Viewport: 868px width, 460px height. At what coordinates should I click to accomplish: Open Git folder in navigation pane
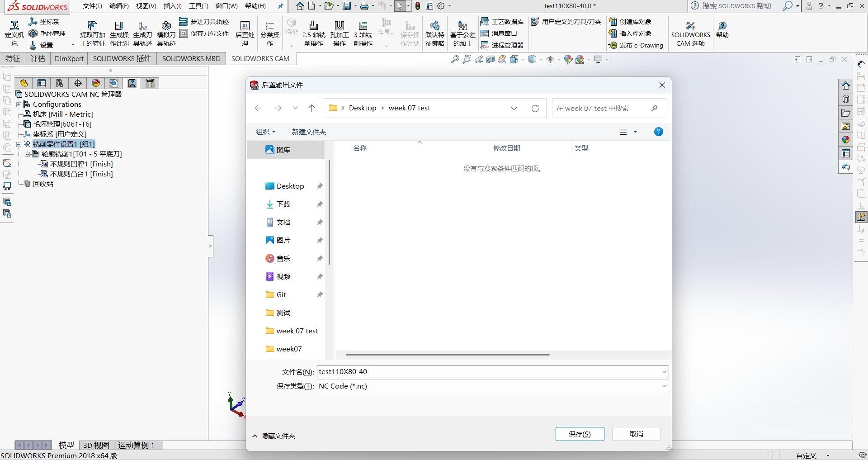click(x=281, y=294)
